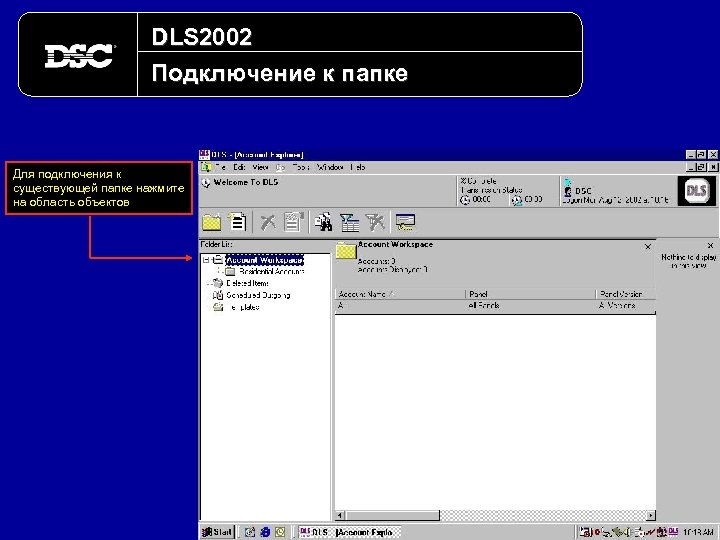Screen dimensions: 720x540
Task: Click the All Versions filter cell
Action: coord(625,305)
